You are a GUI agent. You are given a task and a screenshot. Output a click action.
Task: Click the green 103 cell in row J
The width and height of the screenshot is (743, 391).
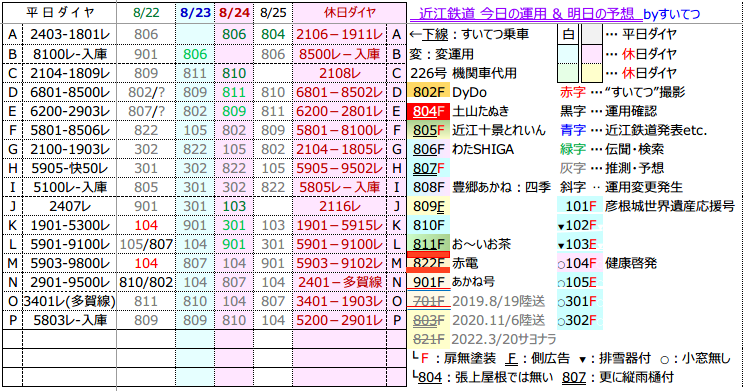pos(234,206)
